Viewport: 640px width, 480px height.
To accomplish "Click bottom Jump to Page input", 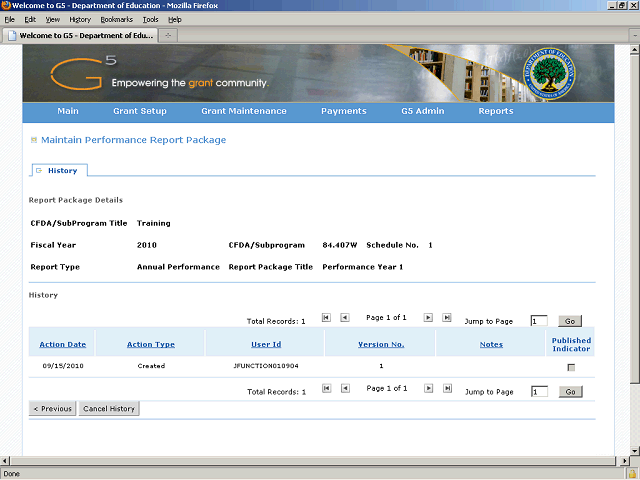I will coord(539,392).
